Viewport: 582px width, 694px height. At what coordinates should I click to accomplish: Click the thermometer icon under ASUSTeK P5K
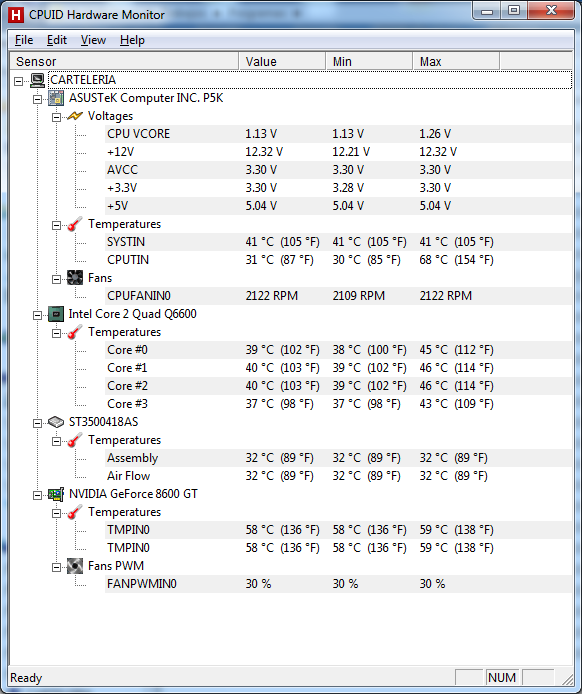click(75, 224)
